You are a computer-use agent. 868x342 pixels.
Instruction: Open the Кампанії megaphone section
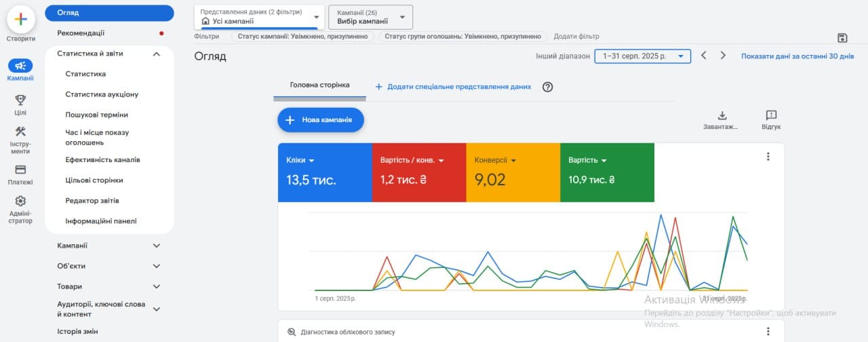coord(20,66)
